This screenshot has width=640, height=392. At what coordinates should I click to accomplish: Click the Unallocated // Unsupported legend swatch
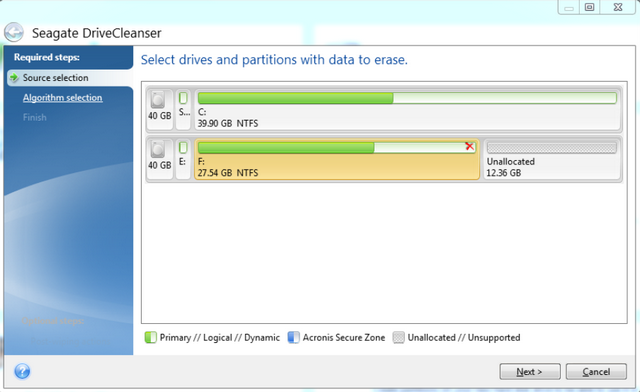398,338
